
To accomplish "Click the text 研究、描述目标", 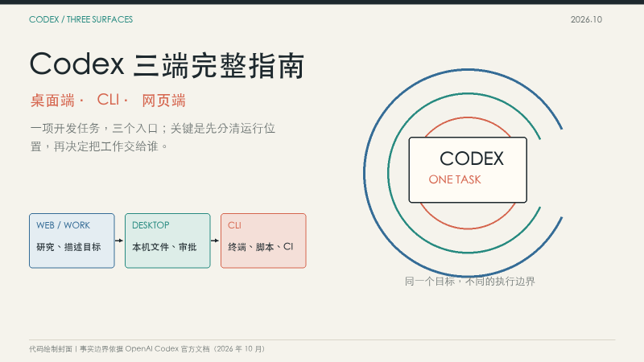I will point(68,247).
